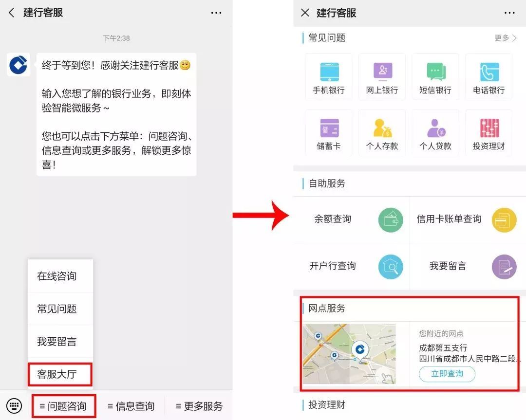Tap the 投资理财 (Investment) grid icon
The width and height of the screenshot is (526, 420).
click(488, 132)
